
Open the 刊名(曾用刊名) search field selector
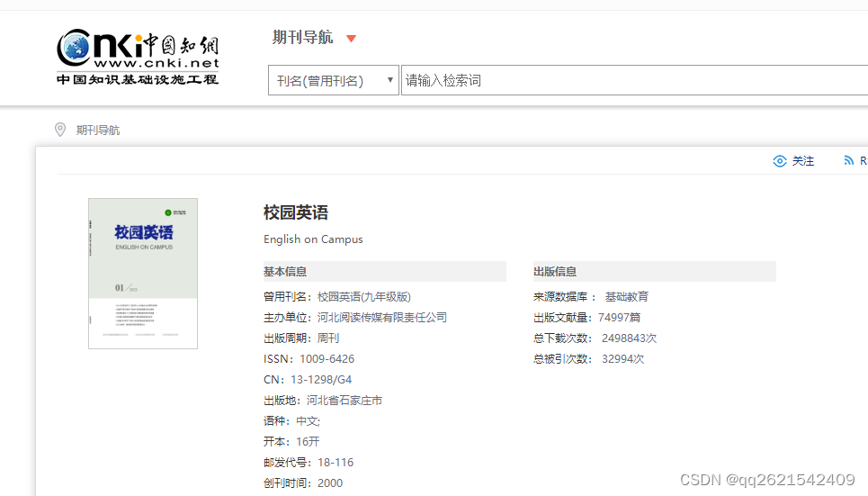pos(333,80)
